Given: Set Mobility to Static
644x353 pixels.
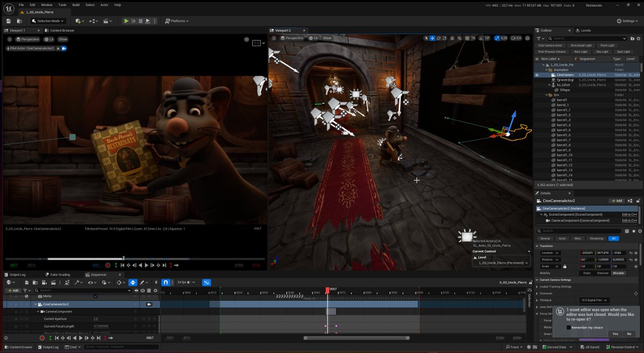Looking at the screenshot, I should tap(587, 273).
